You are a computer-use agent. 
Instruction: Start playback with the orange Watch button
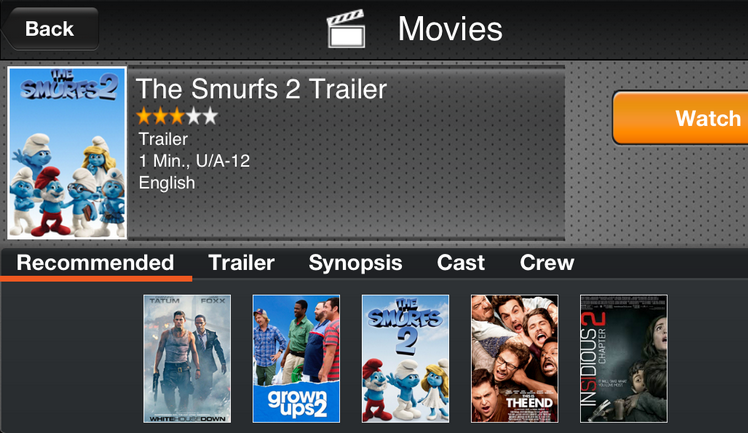[681, 118]
